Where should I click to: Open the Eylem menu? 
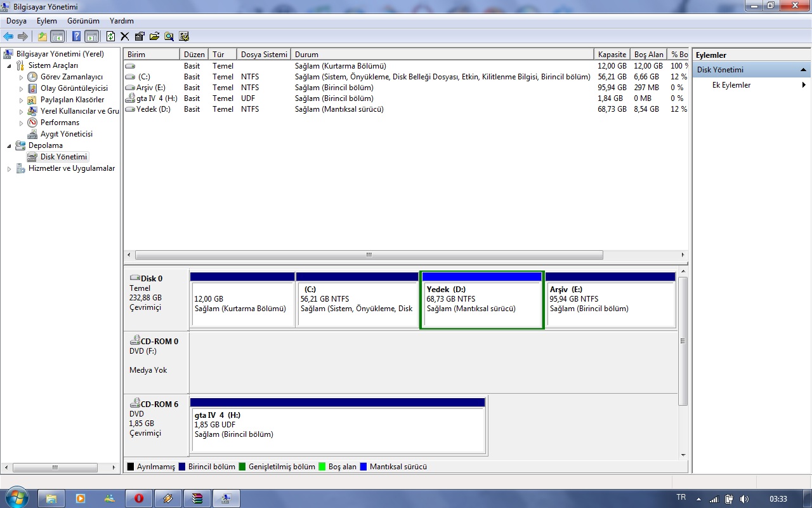point(47,21)
